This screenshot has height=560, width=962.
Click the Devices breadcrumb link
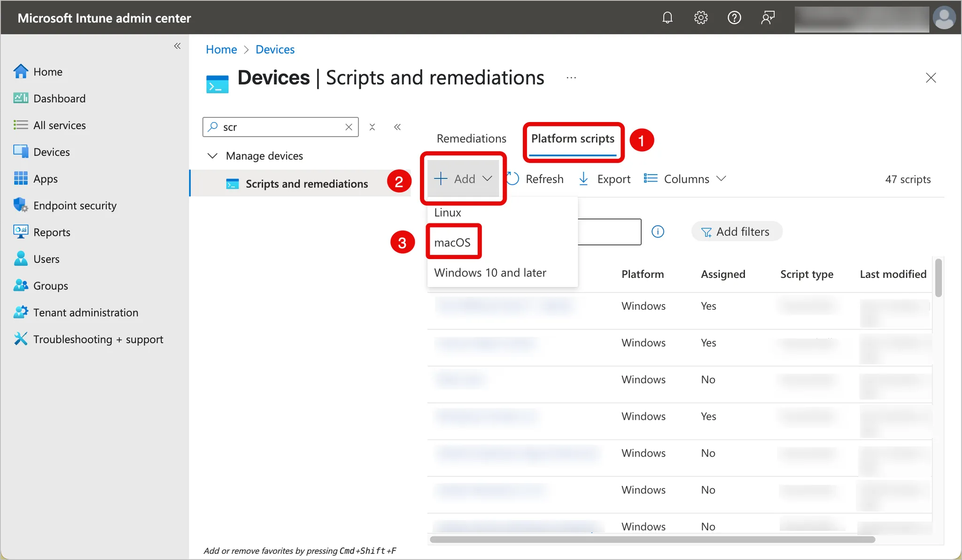(275, 49)
